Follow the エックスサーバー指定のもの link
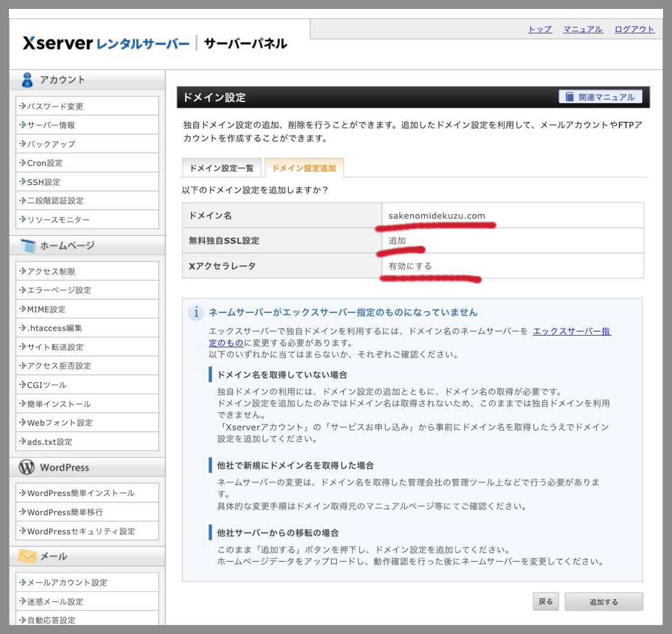 (x=572, y=331)
